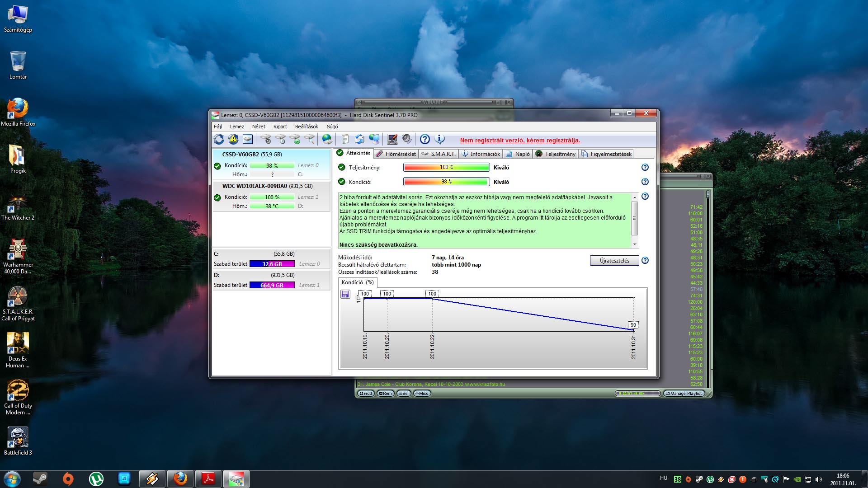Click the C: free space bar

pos(272,264)
